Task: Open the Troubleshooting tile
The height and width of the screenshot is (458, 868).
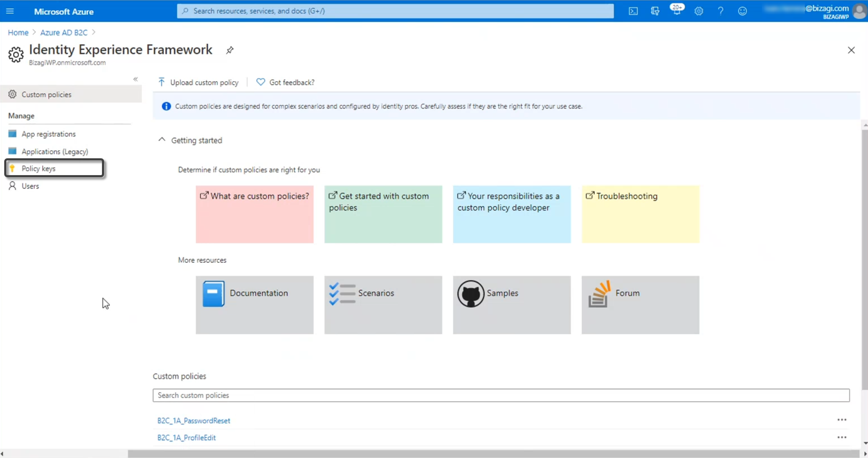Action: (x=640, y=214)
